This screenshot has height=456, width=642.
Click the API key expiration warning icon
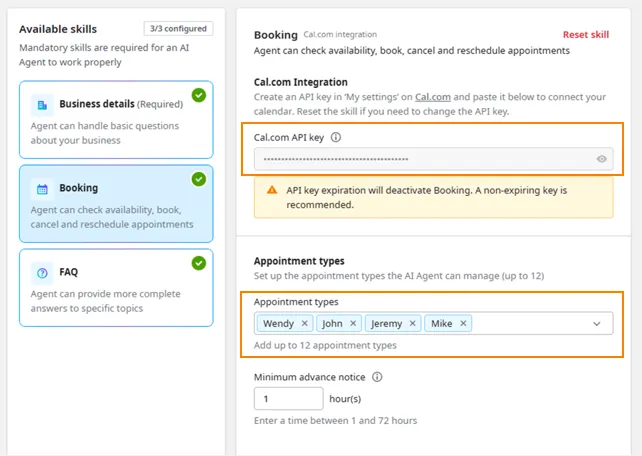(x=272, y=190)
